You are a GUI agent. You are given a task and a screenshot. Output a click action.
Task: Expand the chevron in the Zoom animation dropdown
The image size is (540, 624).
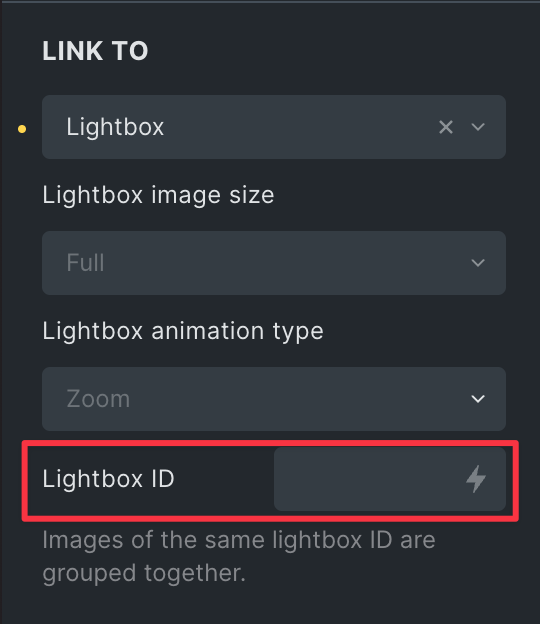[478, 399]
